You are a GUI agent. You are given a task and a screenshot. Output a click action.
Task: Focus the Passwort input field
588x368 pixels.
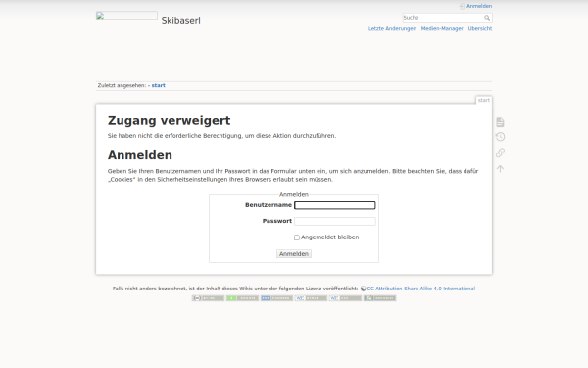[335, 221]
